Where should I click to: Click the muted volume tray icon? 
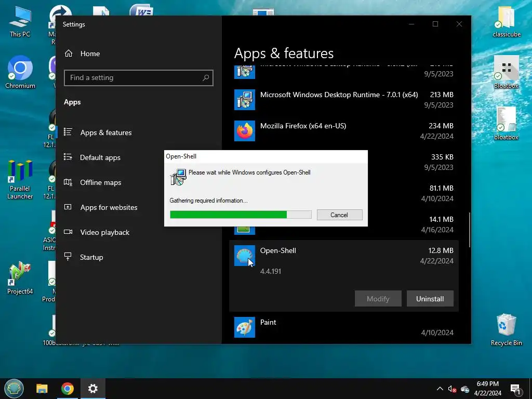[452, 389]
